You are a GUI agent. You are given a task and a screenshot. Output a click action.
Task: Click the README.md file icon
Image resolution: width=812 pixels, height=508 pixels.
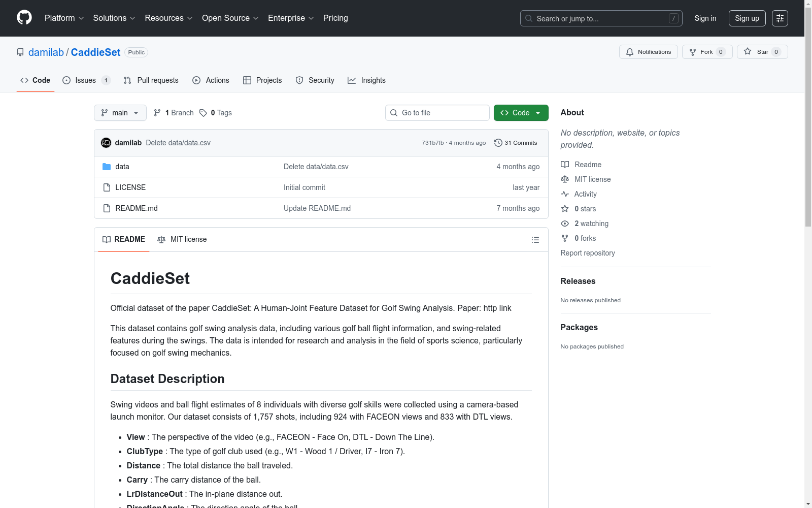107,208
